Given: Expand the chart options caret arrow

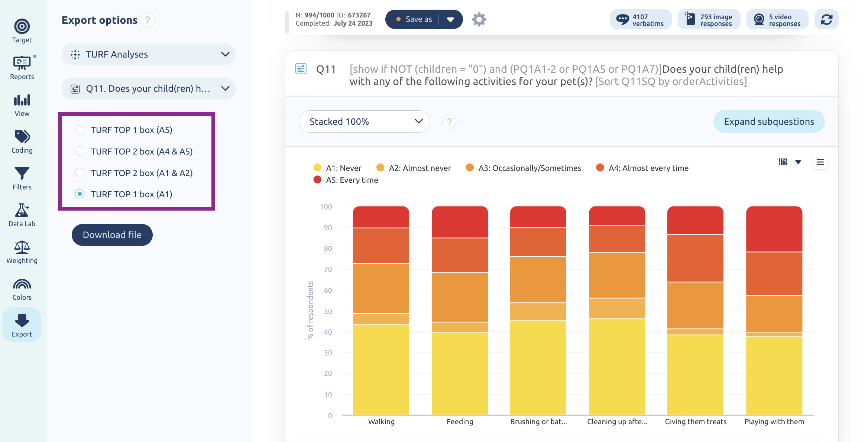Looking at the screenshot, I should pyautogui.click(x=798, y=162).
